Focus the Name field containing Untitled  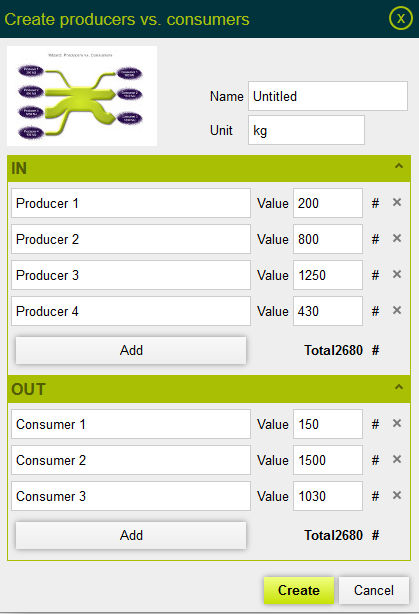(328, 96)
